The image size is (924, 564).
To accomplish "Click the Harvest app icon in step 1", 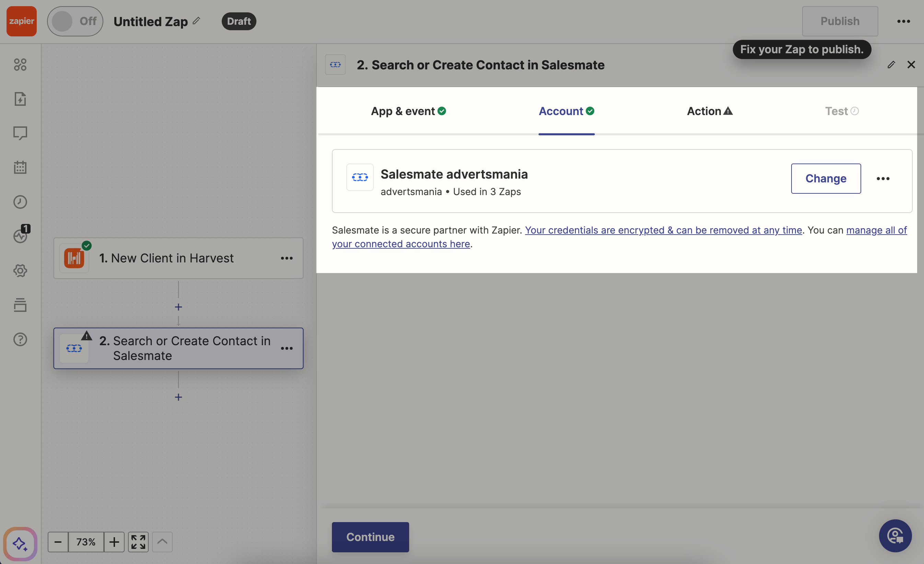I will point(74,258).
